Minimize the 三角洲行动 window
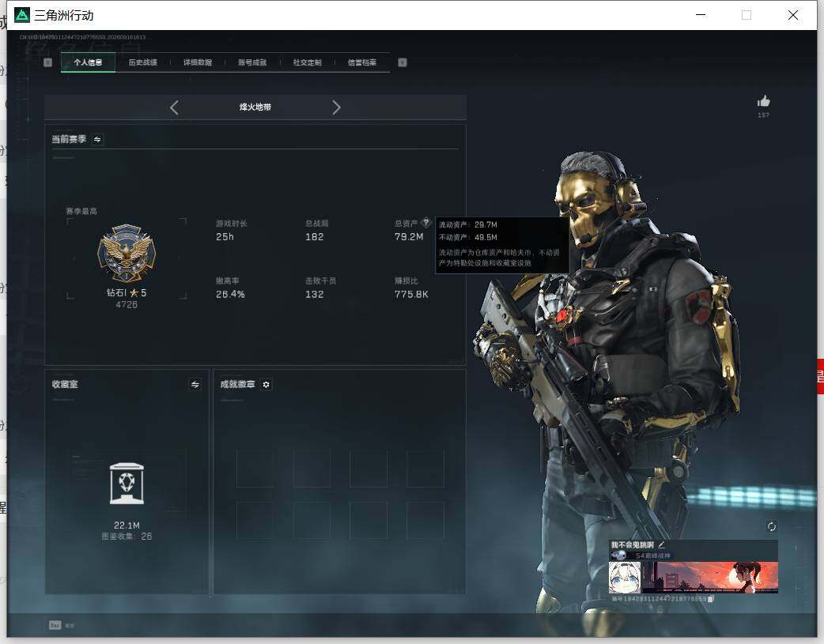Screen dimensions: 824x644 701,15
